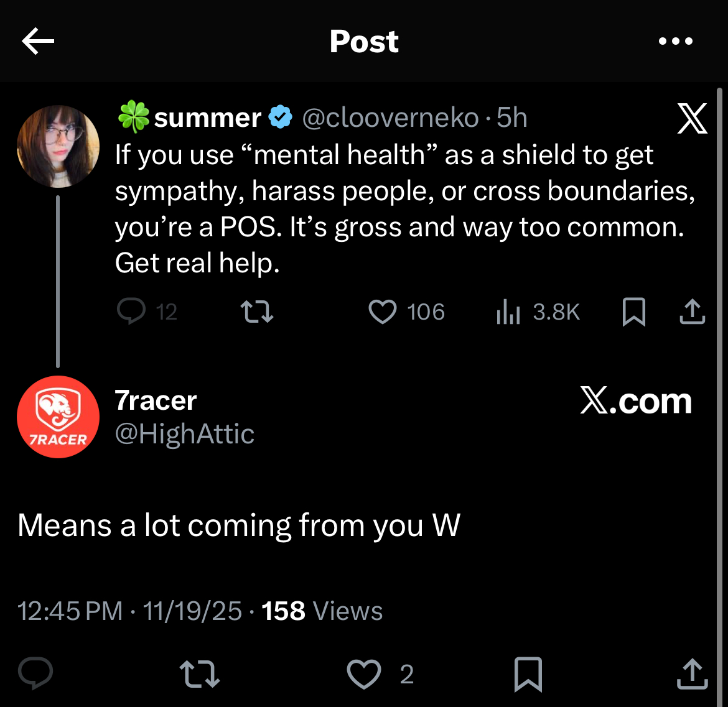Open 7racer's red elephant avatar

[58, 417]
